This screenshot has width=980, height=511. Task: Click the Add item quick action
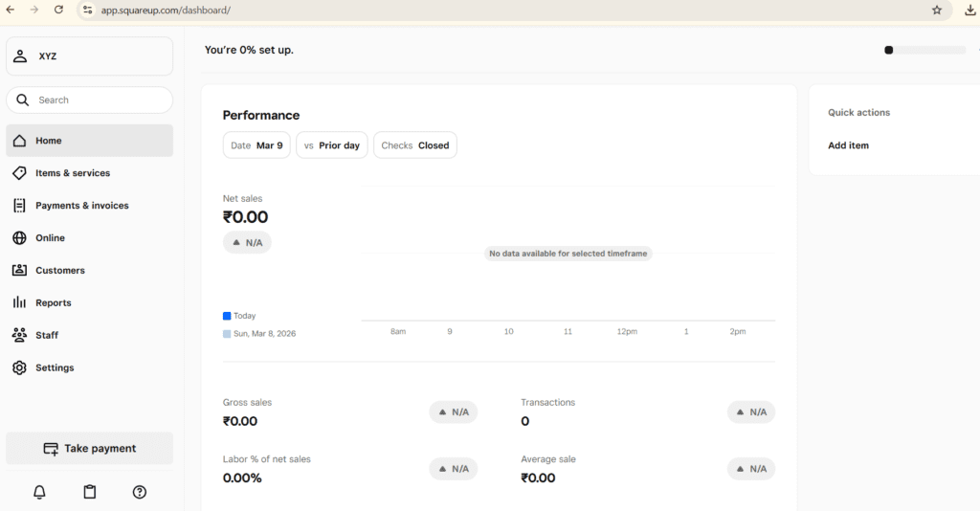[848, 145]
